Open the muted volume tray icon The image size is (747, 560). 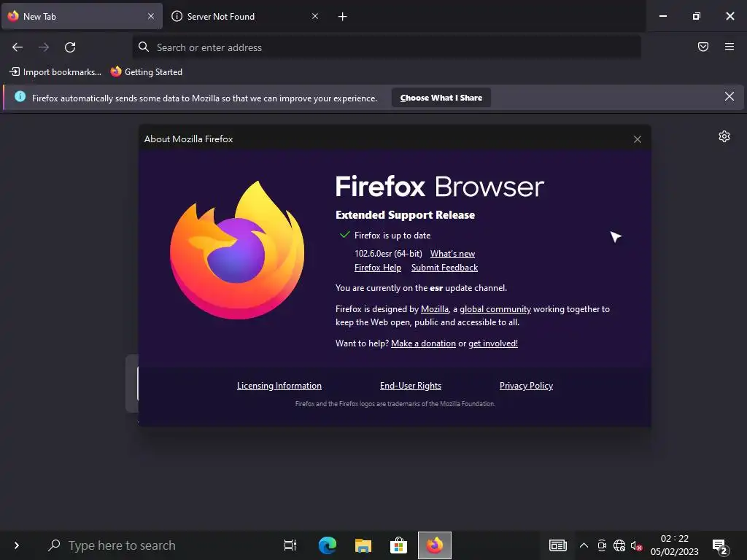pos(636,545)
